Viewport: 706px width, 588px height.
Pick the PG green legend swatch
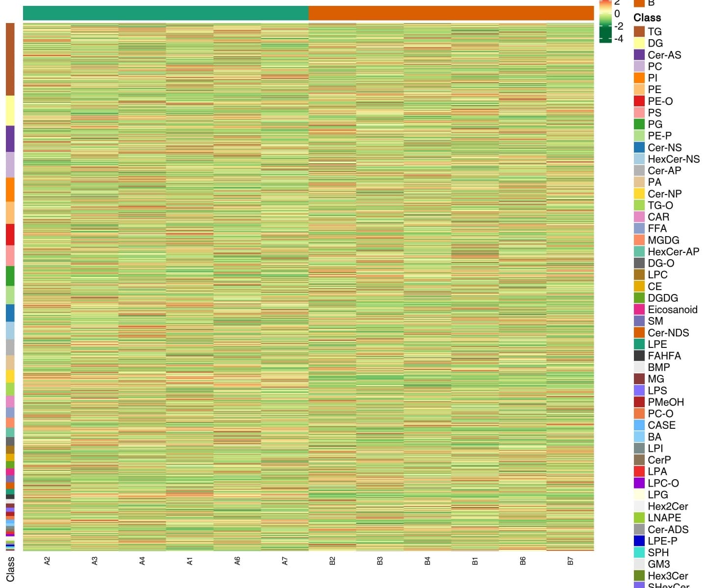pyautogui.click(x=639, y=124)
